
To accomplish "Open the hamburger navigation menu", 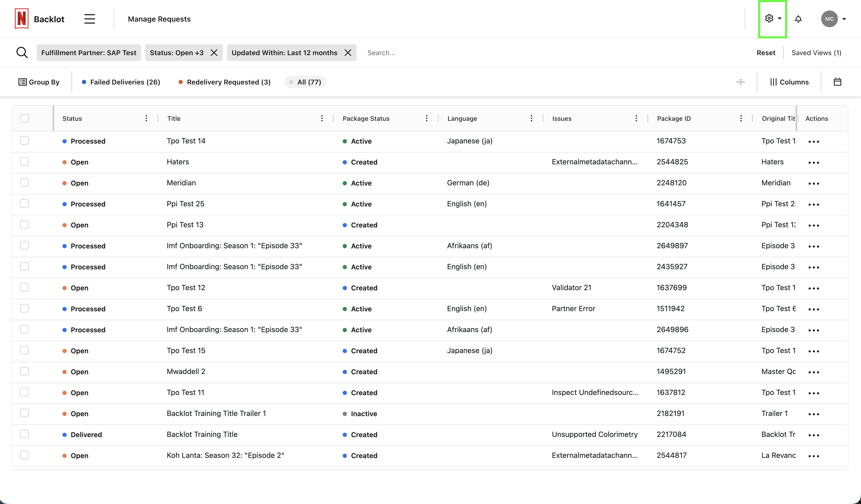I will 89,19.
